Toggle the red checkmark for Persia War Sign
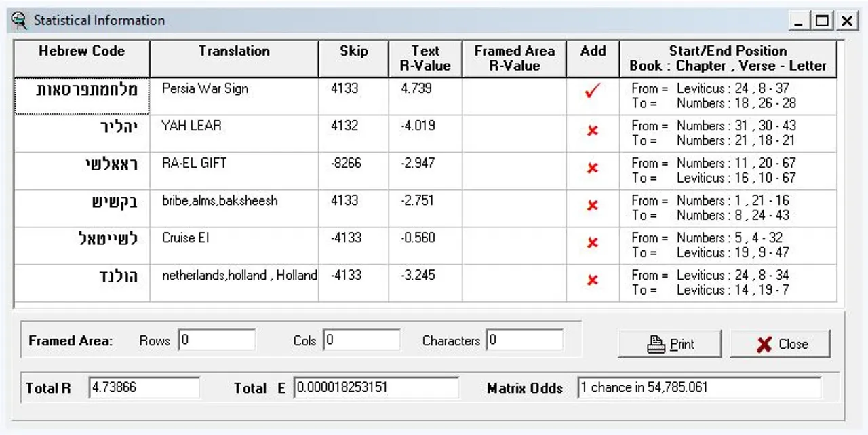The width and height of the screenshot is (868, 435). click(x=592, y=93)
